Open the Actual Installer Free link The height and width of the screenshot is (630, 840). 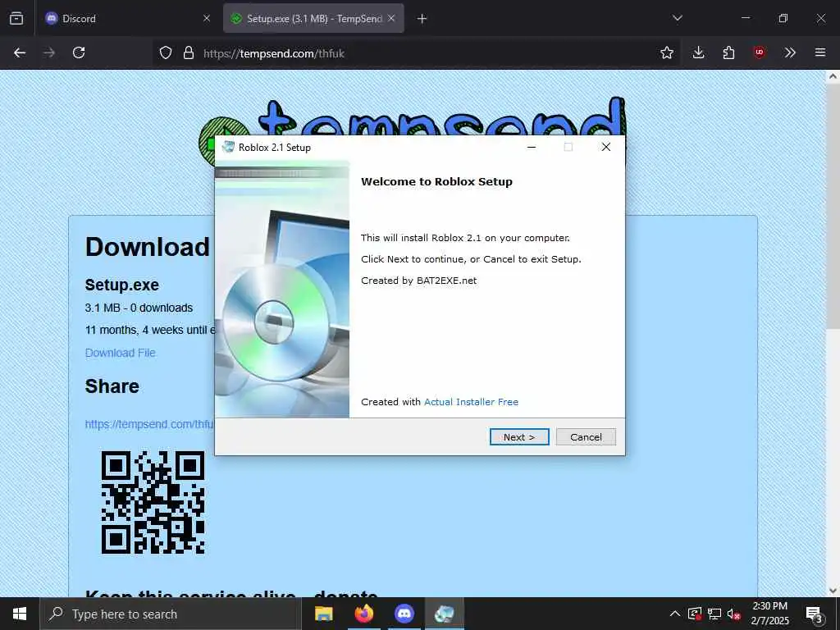pyautogui.click(x=471, y=402)
